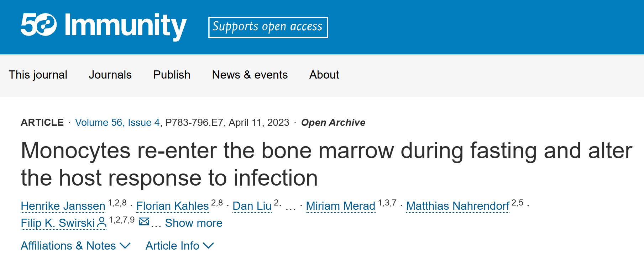644x267 pixels.
Task: Open the Publish menu
Action: click(172, 75)
